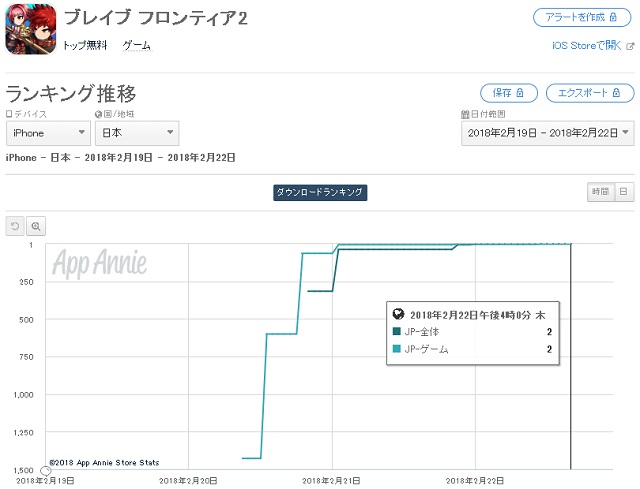Click the timeline marker at 2018年2月19日 axis

tap(46, 471)
